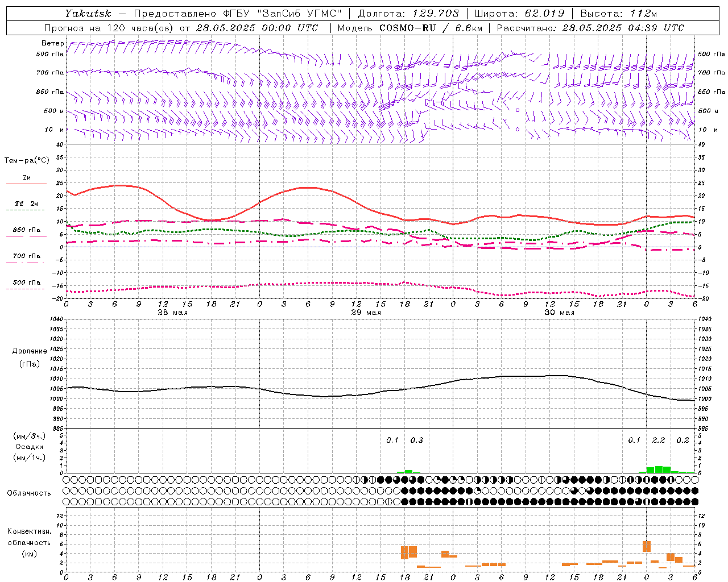This screenshot has height=582, width=728.
Task: Click the '0.3' precipitation value
Action: coord(417,440)
